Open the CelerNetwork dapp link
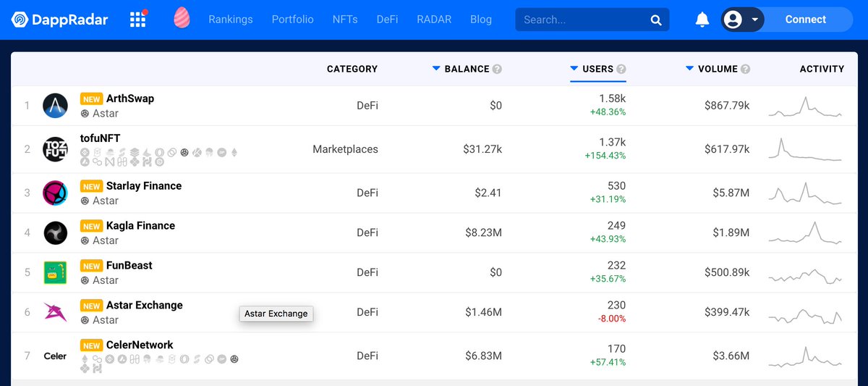868x386 pixels. pyautogui.click(x=140, y=345)
